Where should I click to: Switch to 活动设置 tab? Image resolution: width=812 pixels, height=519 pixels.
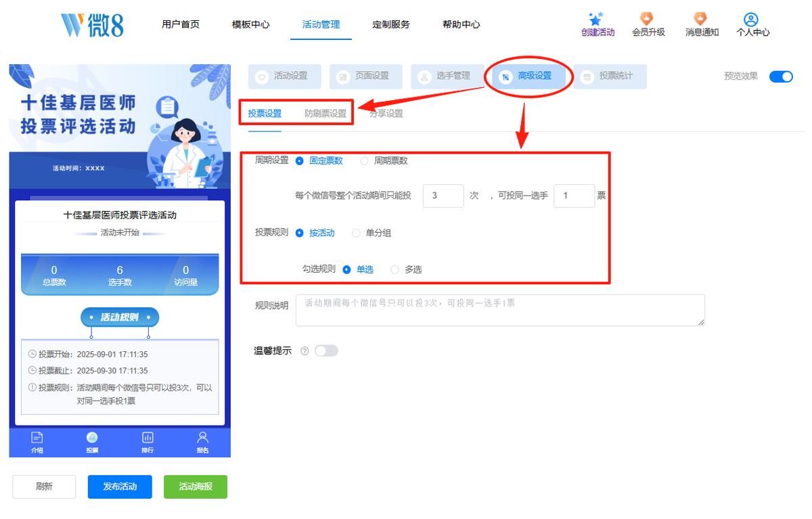(285, 76)
